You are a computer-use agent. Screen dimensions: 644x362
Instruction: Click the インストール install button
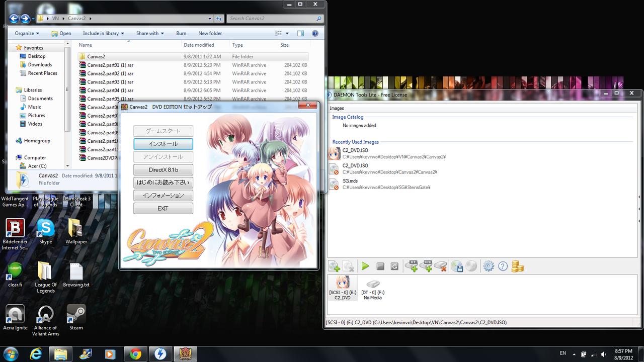click(163, 144)
